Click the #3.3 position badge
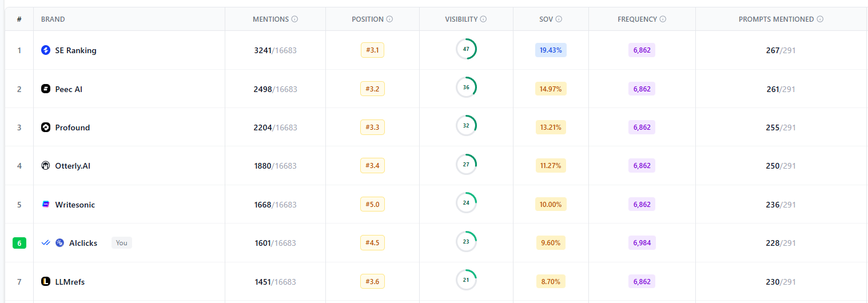This screenshot has width=868, height=303. 373,127
